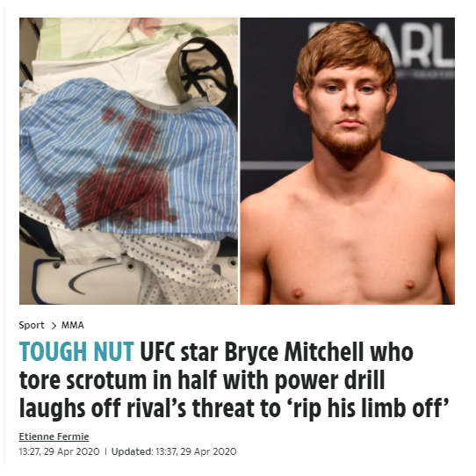Click the words 'power drill' in headline

[x=330, y=380]
